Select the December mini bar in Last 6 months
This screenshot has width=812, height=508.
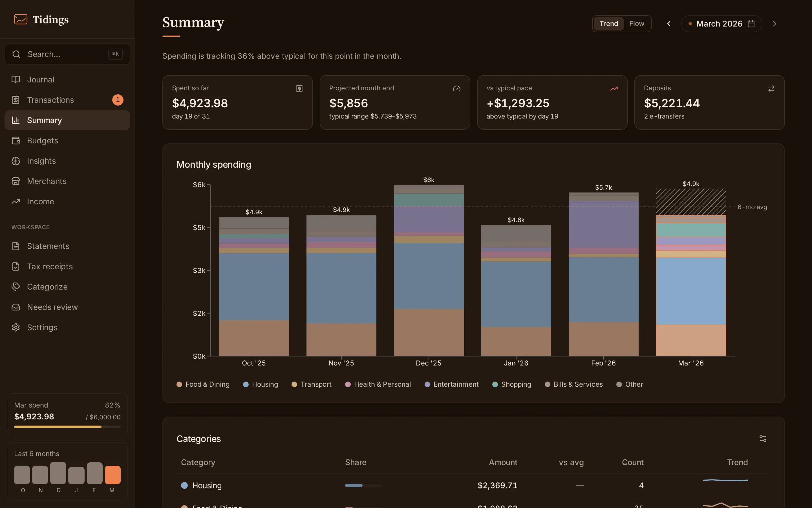click(x=58, y=473)
